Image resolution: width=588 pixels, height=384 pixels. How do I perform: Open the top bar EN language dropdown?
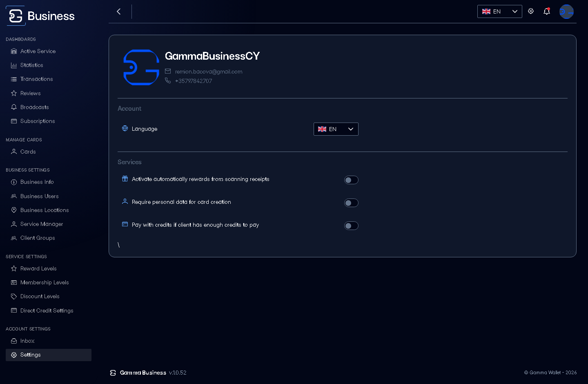pos(500,11)
